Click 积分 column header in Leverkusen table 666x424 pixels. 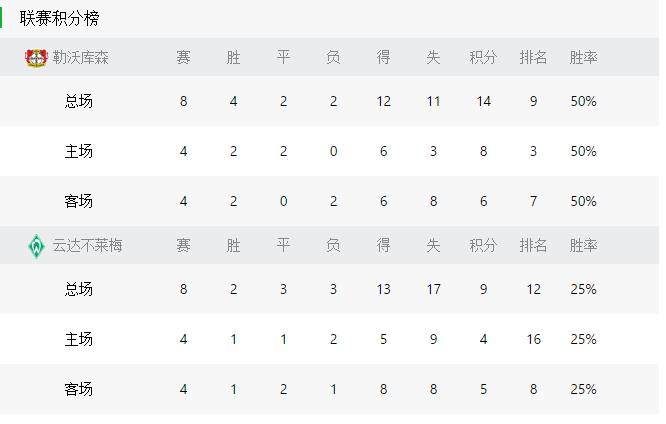[x=483, y=57]
